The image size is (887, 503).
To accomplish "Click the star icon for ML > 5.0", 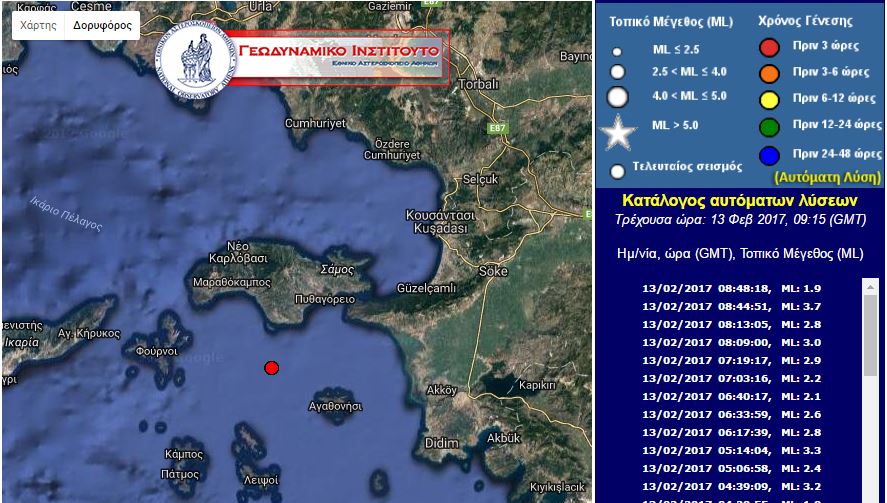I will 618,132.
